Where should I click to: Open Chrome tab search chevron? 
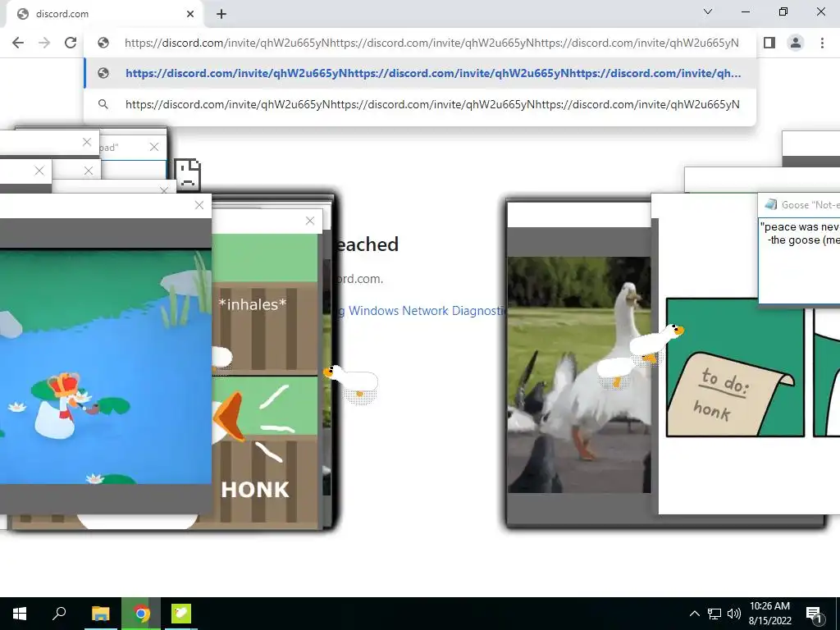(x=708, y=11)
